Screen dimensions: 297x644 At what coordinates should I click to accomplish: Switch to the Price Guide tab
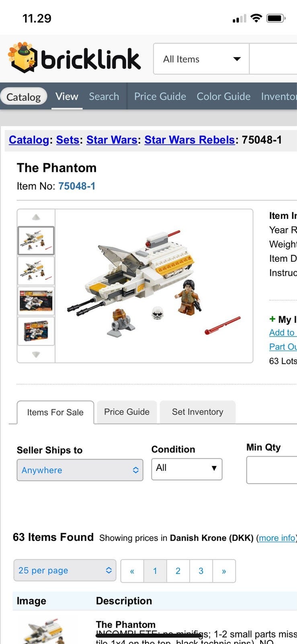tap(127, 412)
